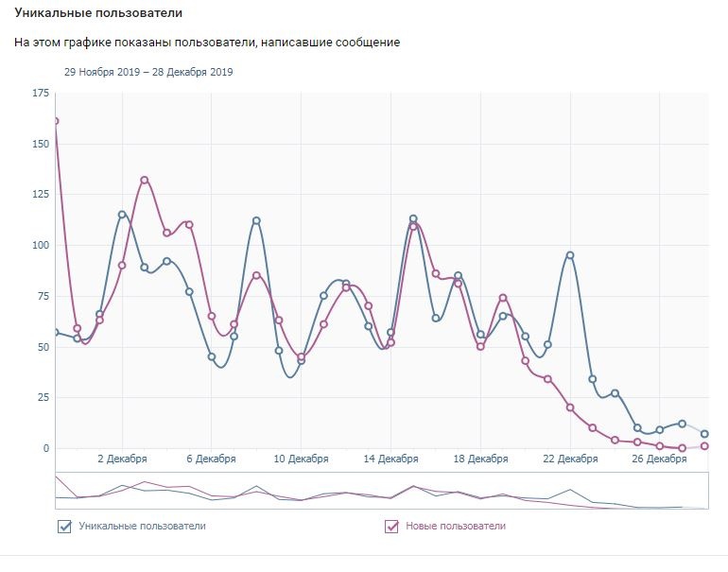
Task: Click the pink peak point near 132 on 3 December
Action: (x=145, y=180)
